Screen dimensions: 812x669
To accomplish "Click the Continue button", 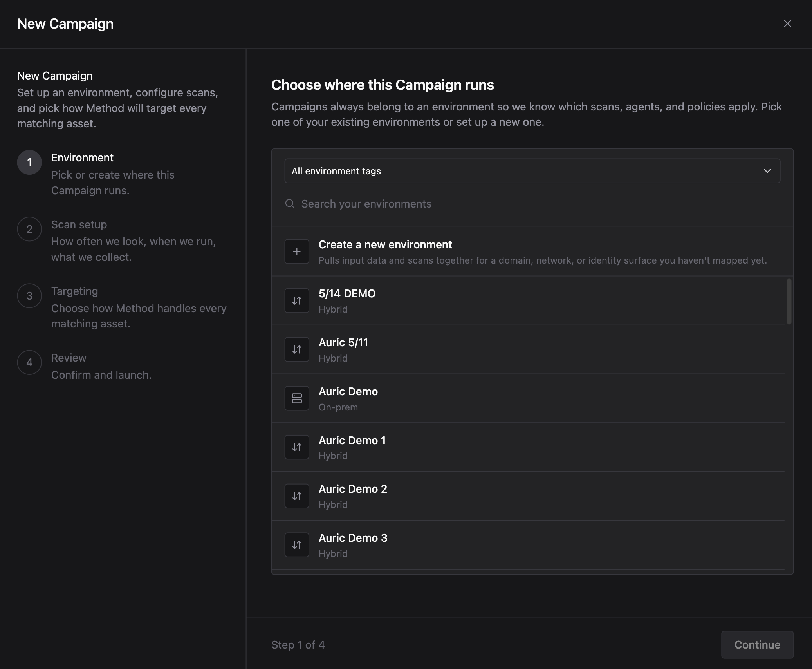I will point(757,645).
